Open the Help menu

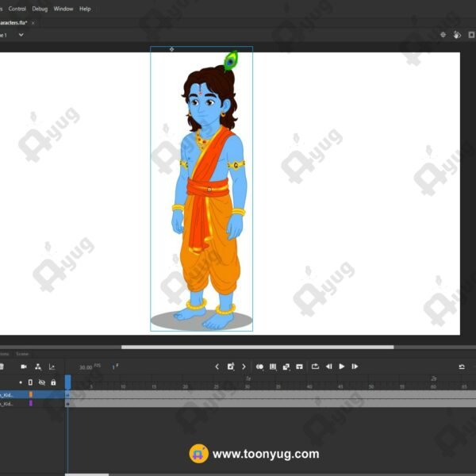tap(85, 9)
